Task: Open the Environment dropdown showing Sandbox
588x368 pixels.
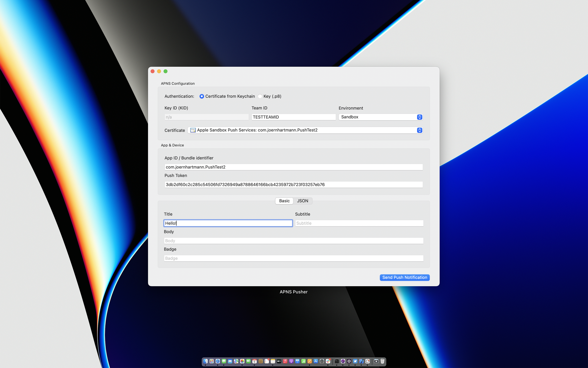Action: point(381,117)
